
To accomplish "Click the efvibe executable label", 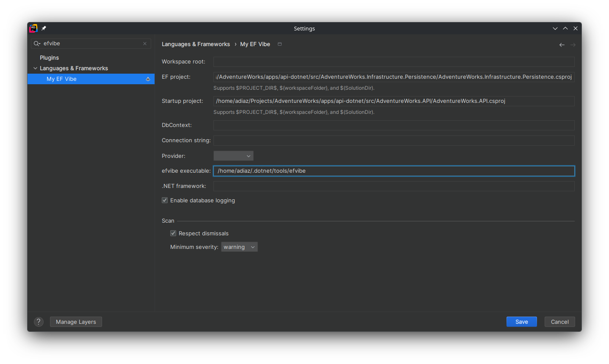I will pos(186,171).
